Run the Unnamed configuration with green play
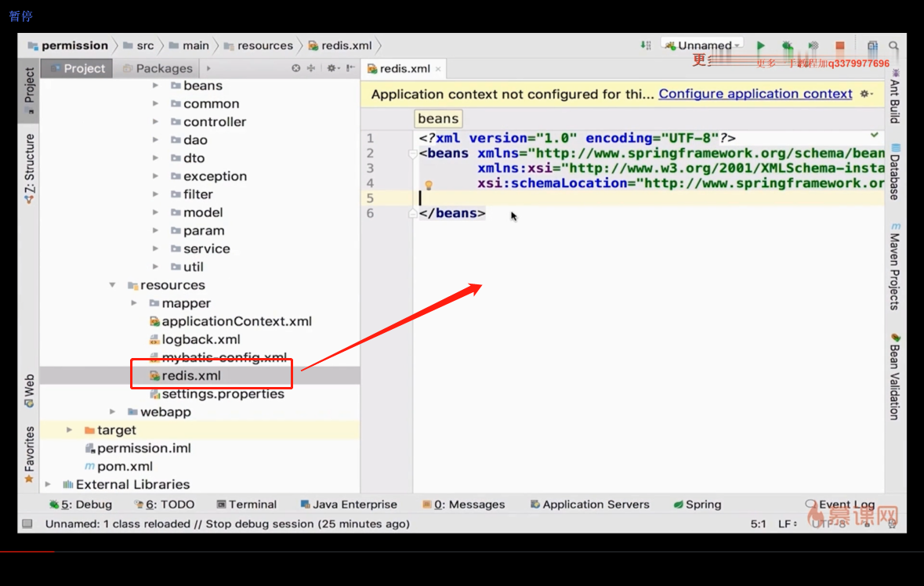This screenshot has height=586, width=924. point(761,45)
